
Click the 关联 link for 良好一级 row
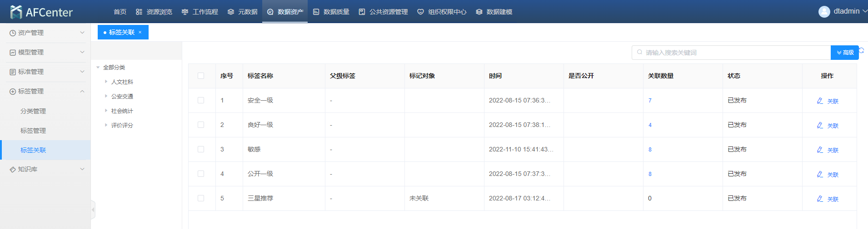coord(833,126)
